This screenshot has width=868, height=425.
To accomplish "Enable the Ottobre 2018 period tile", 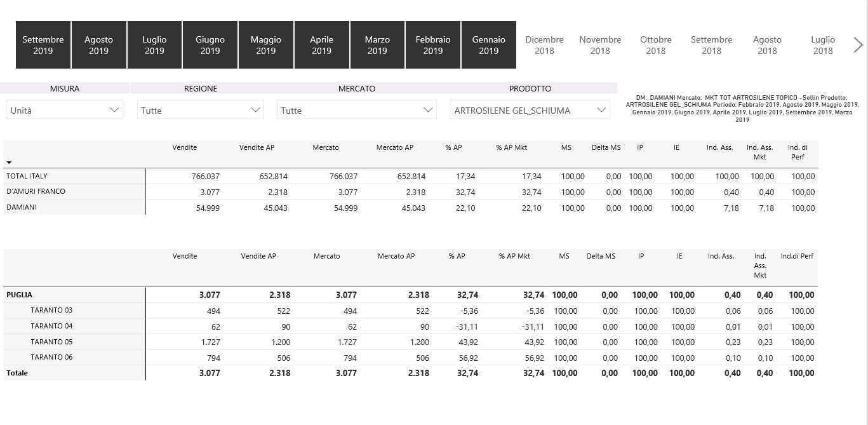I will click(x=655, y=44).
